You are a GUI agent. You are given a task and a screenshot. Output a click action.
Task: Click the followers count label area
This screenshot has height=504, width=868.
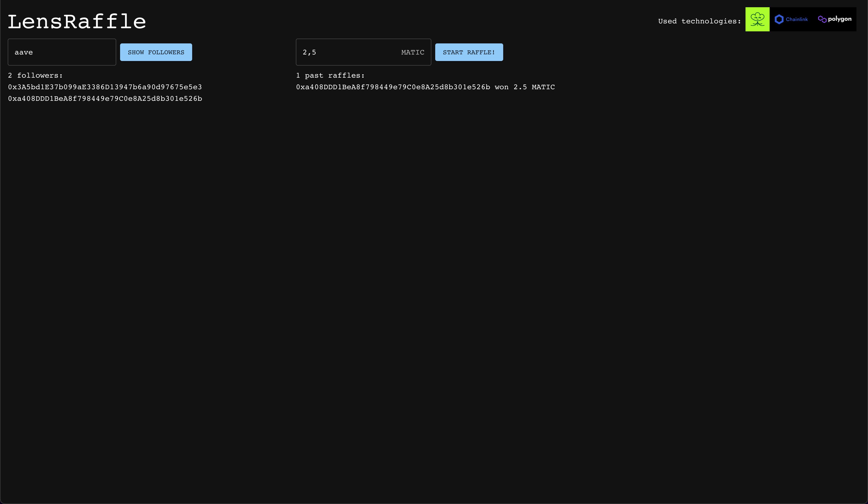[35, 75]
